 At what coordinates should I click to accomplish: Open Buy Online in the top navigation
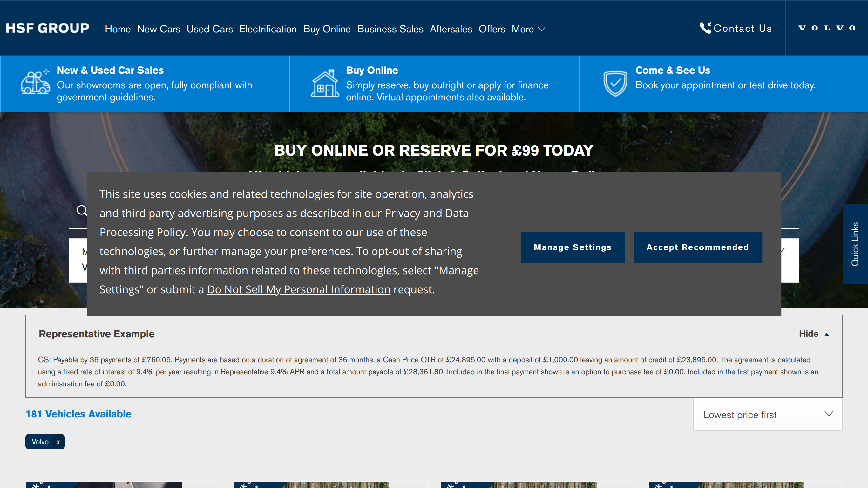pyautogui.click(x=327, y=29)
